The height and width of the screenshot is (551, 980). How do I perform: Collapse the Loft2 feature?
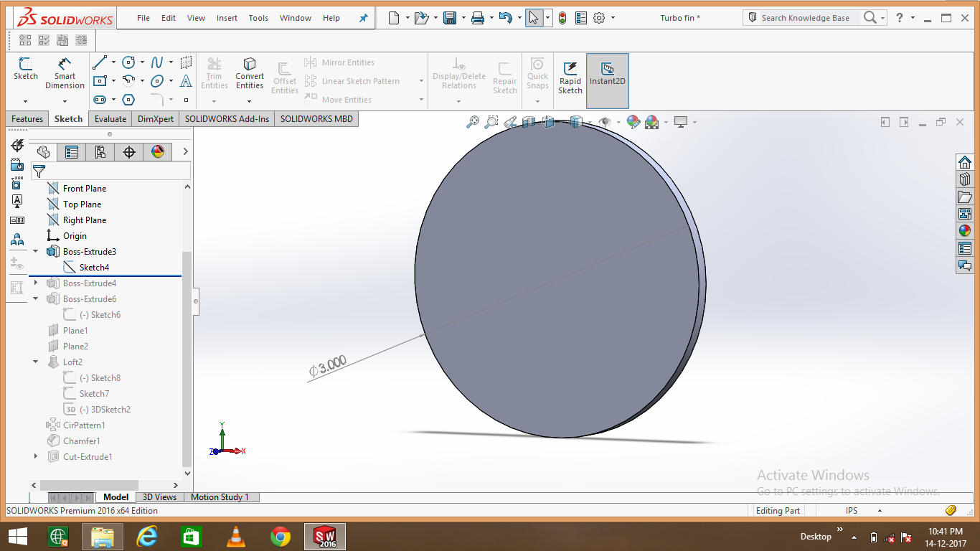(x=36, y=362)
